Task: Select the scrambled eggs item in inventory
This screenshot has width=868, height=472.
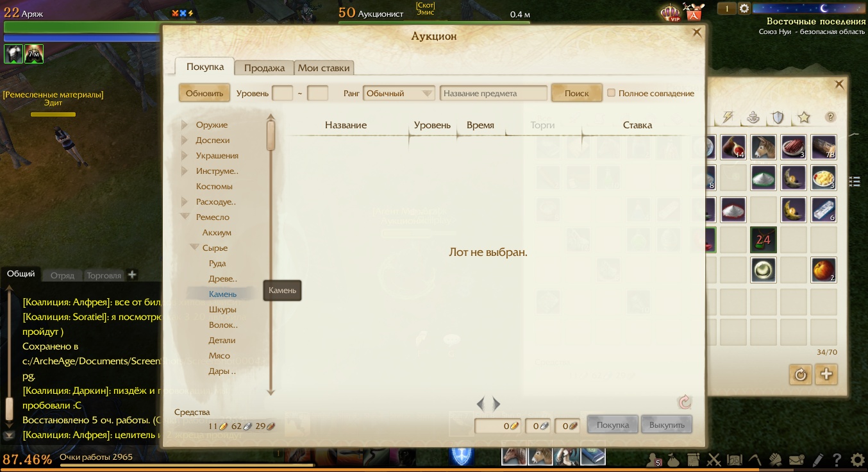Action: point(823,178)
